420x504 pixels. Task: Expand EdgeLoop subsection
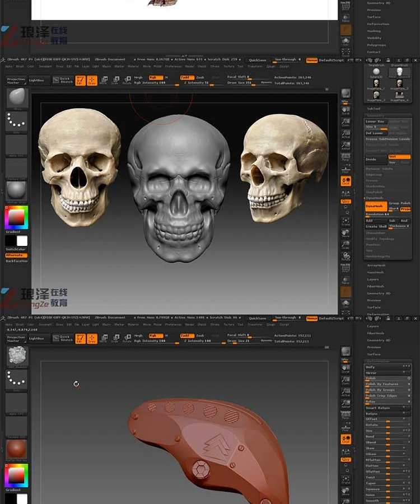point(374,175)
